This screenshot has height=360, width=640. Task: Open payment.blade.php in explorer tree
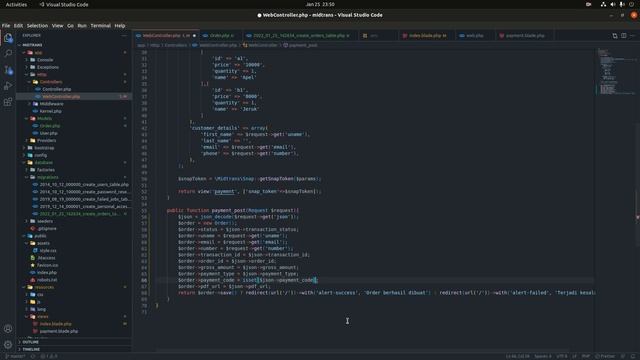pos(59,331)
